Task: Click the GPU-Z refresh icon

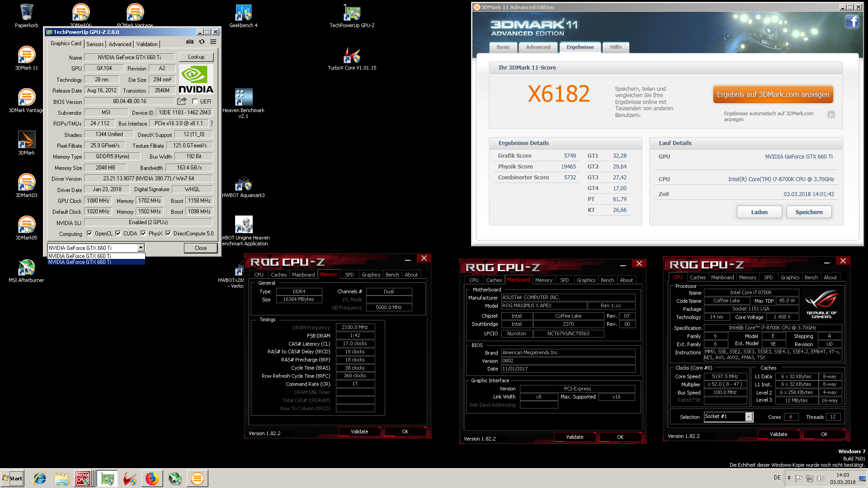Action: click(x=202, y=42)
